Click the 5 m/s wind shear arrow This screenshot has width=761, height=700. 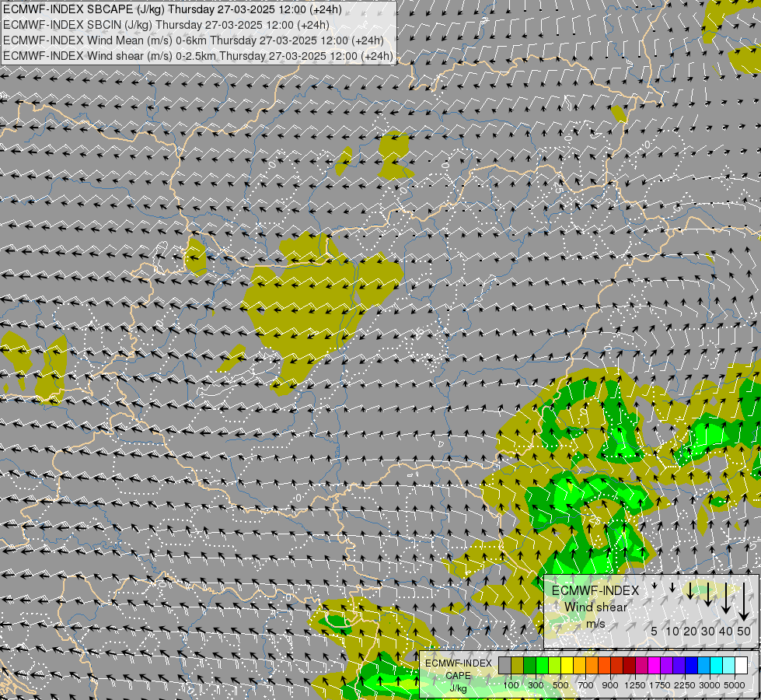point(655,586)
